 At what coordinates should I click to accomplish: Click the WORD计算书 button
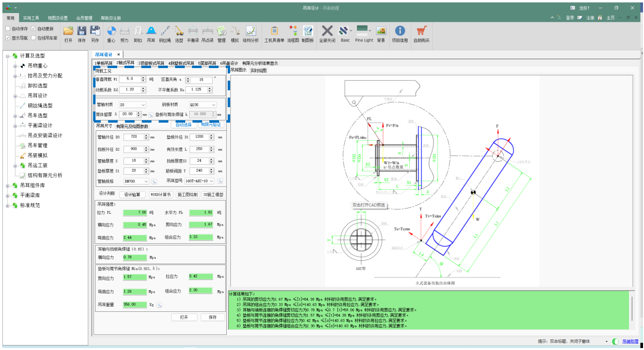(161, 195)
